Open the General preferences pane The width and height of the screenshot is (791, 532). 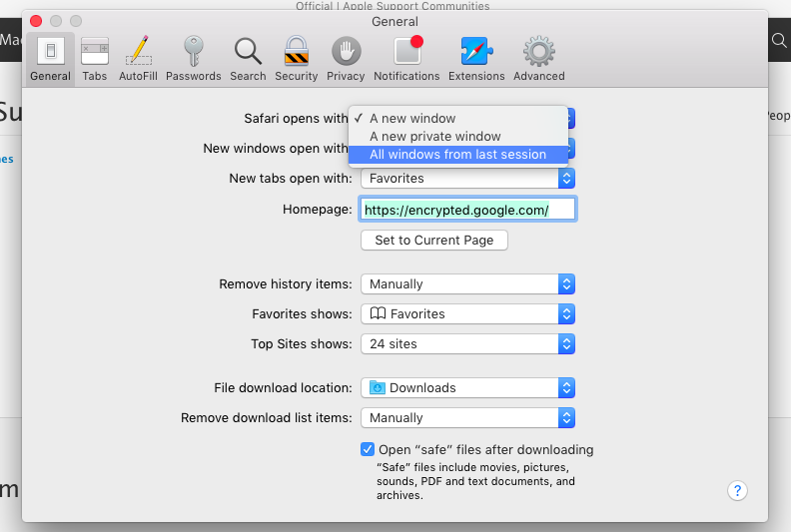coord(50,60)
